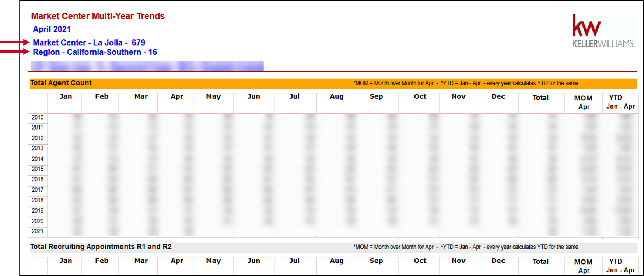644x276 pixels.
Task: Click Jun column header in Total Agent Count table
Action: click(254, 96)
